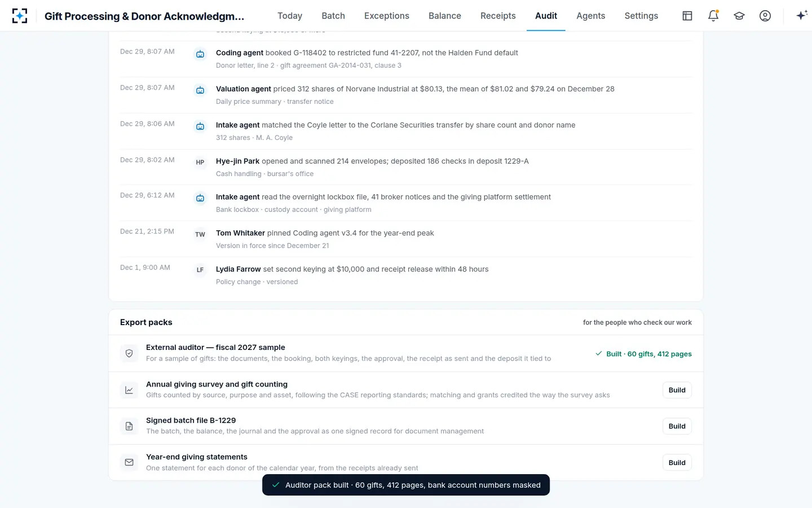Click 'Daily price summary · transfer notice' subtext
This screenshot has width=812, height=508.
[275, 102]
